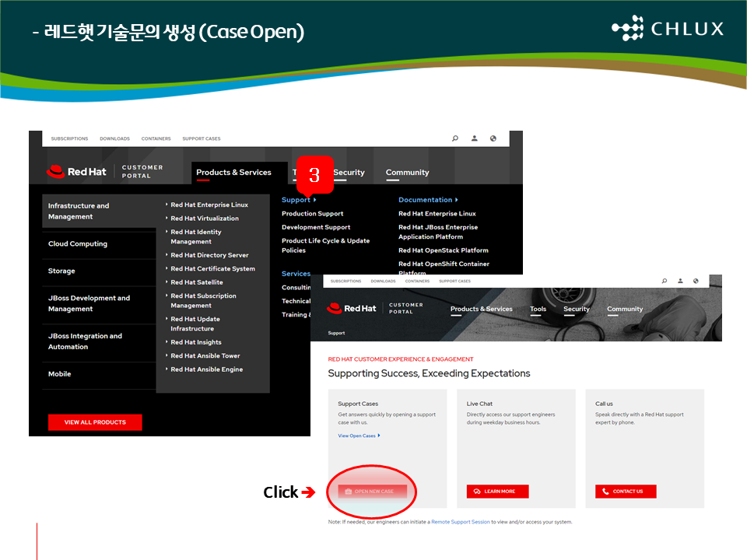Screen dimensions: 747x560
Task: Click Services heading in mega menu
Action: [296, 274]
